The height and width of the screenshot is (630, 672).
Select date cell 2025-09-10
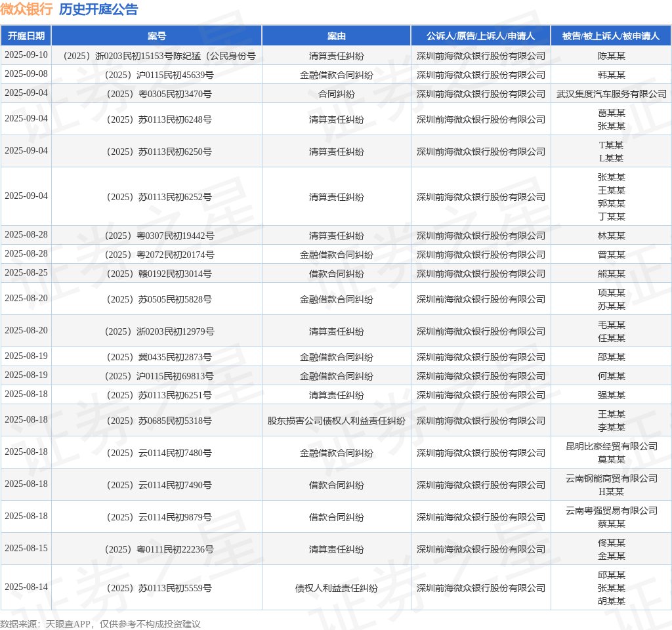tap(26, 55)
